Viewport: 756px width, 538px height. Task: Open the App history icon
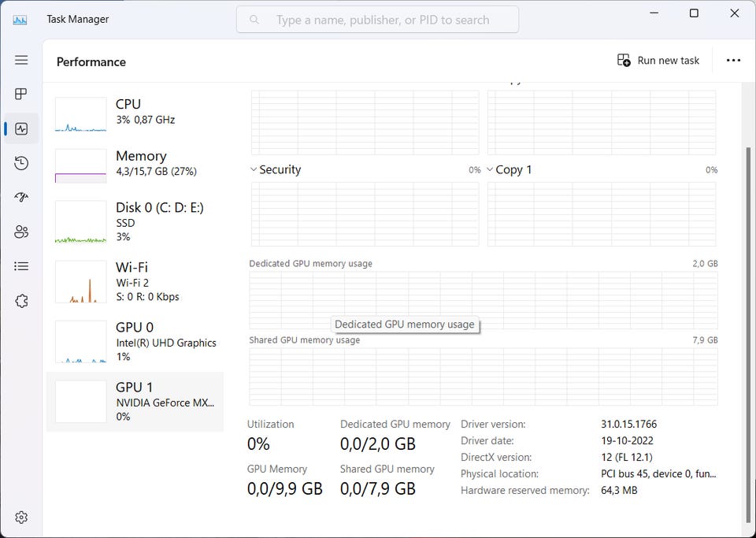click(21, 163)
